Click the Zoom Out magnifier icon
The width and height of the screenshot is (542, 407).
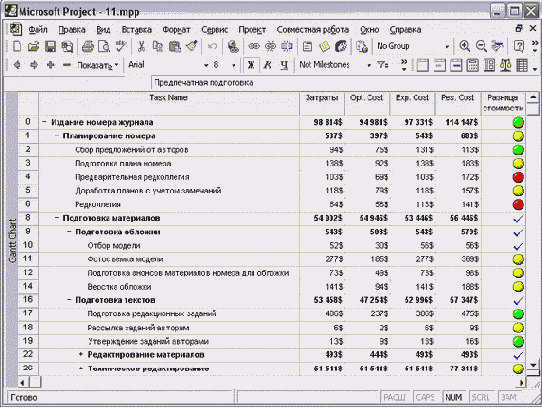pos(482,46)
